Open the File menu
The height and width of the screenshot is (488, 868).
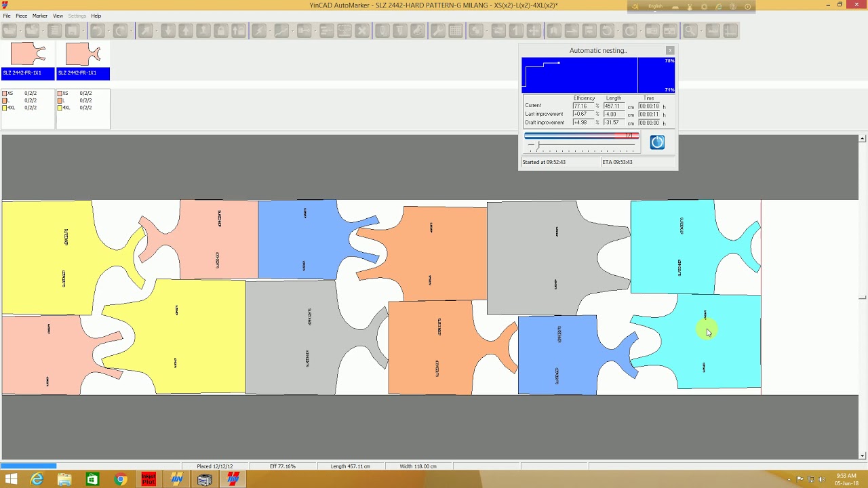(7, 16)
